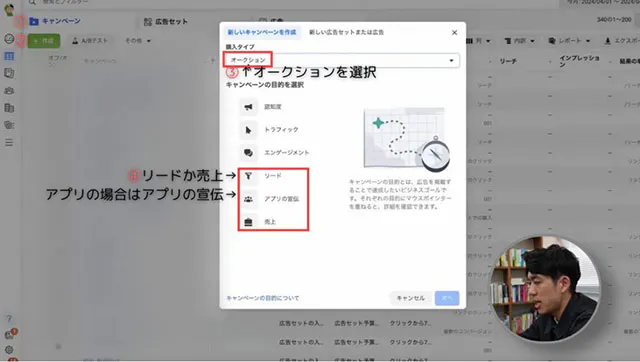This screenshot has height=362, width=640.
Task: Pick the リード funnel objective icon
Action: (248, 176)
